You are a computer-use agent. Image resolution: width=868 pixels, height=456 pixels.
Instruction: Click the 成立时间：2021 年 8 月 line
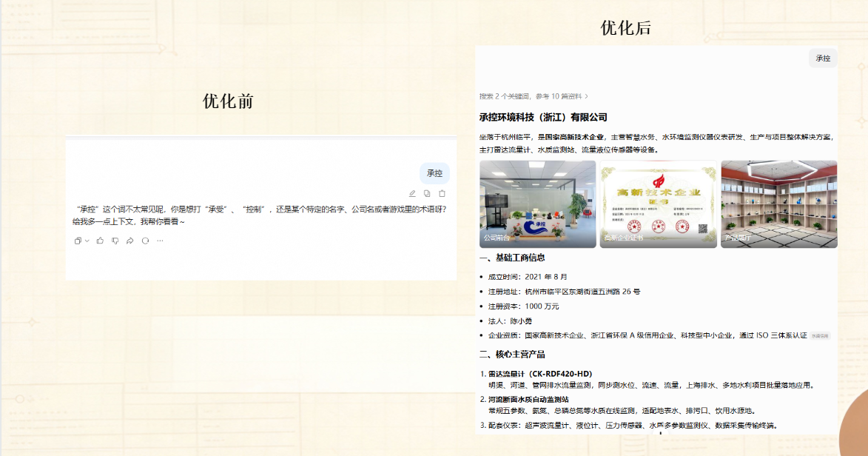pos(528,276)
